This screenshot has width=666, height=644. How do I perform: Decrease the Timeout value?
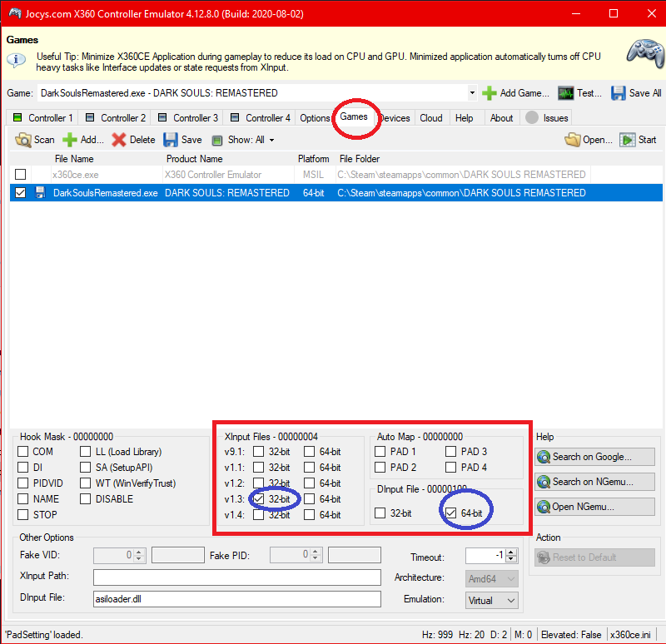pyautogui.click(x=511, y=558)
